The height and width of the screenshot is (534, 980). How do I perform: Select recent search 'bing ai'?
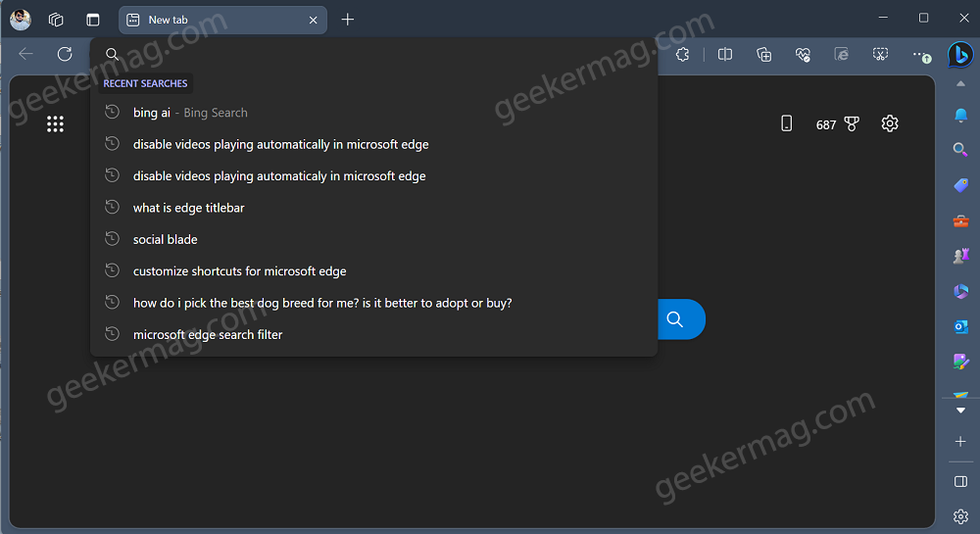coord(373,113)
